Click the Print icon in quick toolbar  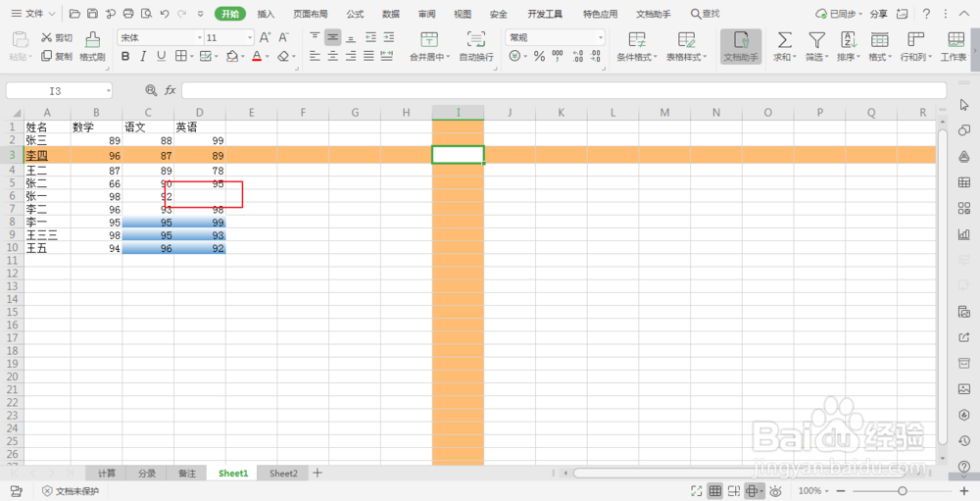[x=128, y=14]
